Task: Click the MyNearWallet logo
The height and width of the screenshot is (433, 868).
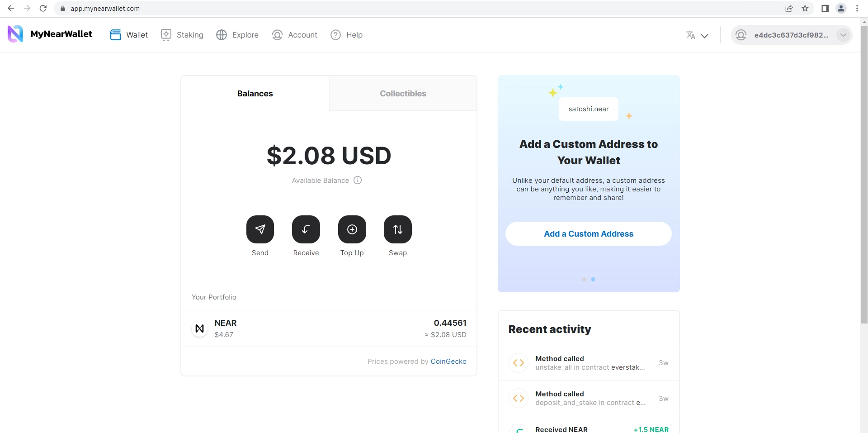Action: (x=50, y=34)
